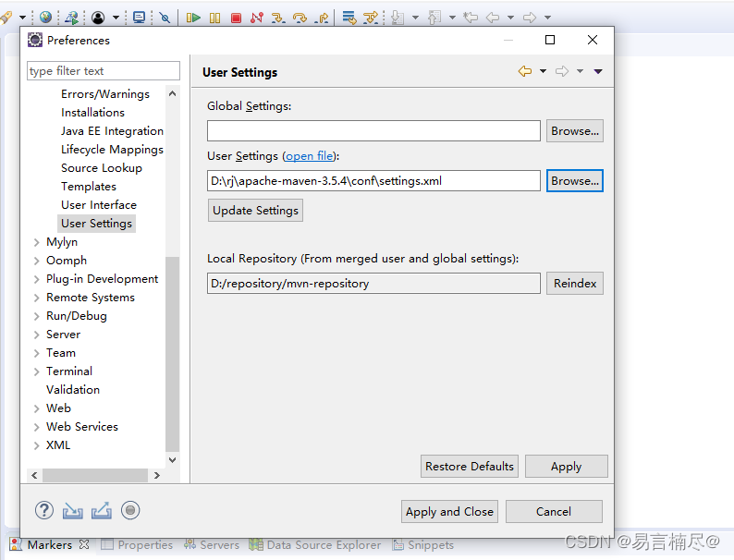Click the preferences tree vertical scrollbar thumb
Image resolution: width=734 pixels, height=560 pixels.
(x=172, y=354)
